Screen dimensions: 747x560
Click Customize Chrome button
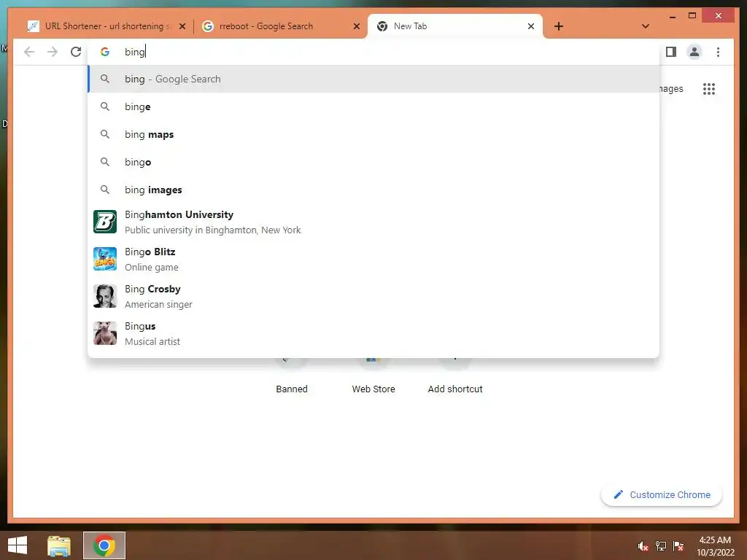[x=662, y=495]
